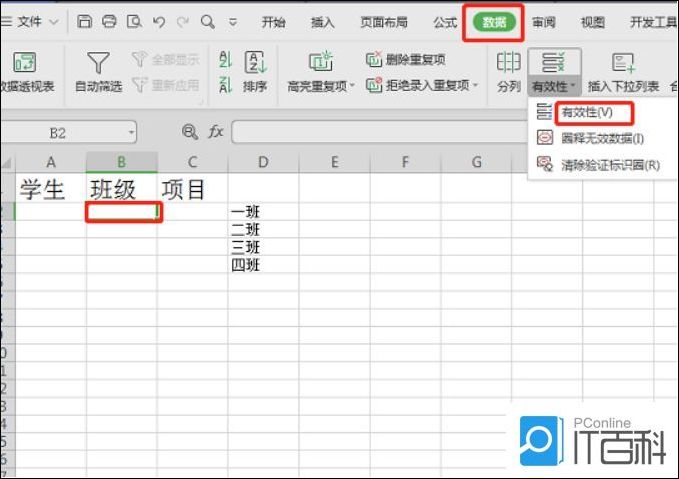Click the Search magnifier icon in toolbar

[x=208, y=21]
